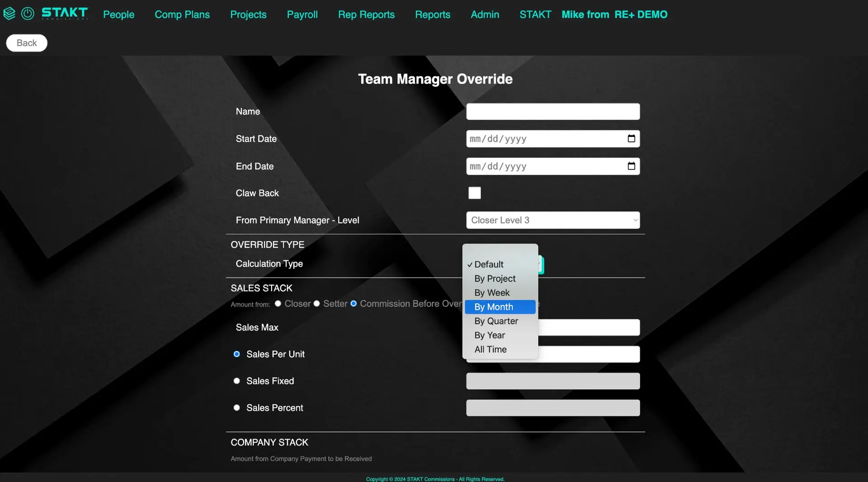
Task: Select the Setter amount-from radio button
Action: pyautogui.click(x=317, y=304)
